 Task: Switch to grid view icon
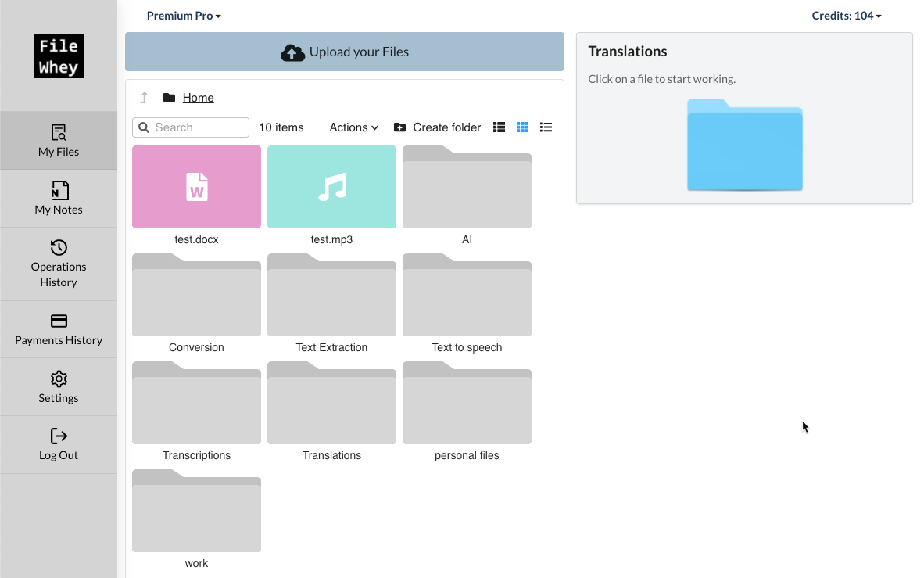(x=523, y=127)
